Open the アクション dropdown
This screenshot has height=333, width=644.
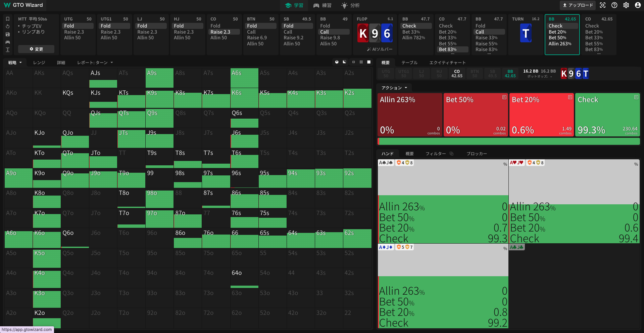pos(394,88)
